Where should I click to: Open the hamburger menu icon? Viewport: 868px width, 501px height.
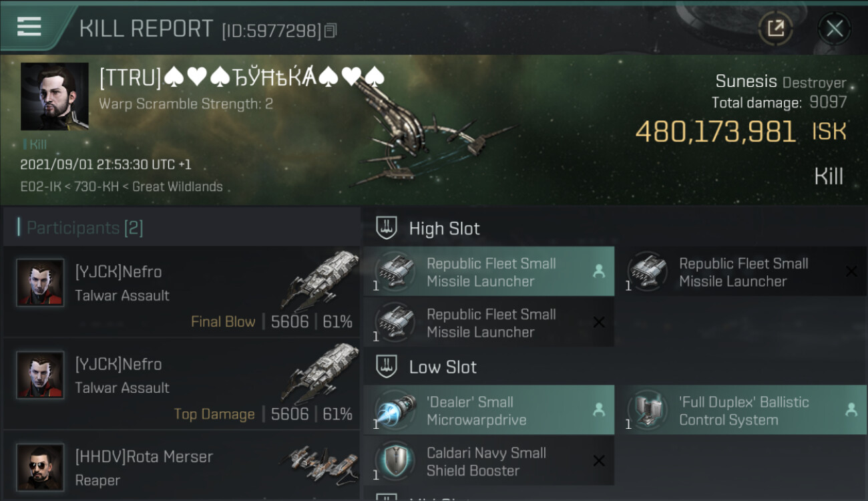tap(29, 27)
